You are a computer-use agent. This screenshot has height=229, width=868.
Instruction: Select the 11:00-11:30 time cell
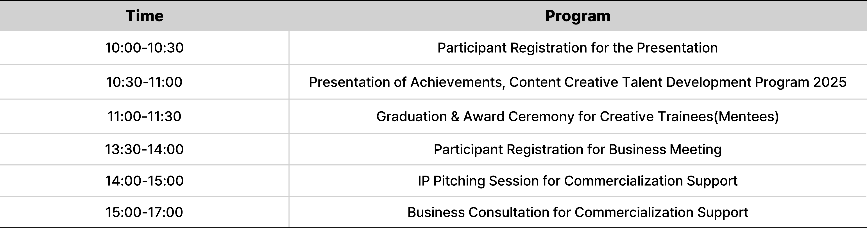pyautogui.click(x=144, y=116)
